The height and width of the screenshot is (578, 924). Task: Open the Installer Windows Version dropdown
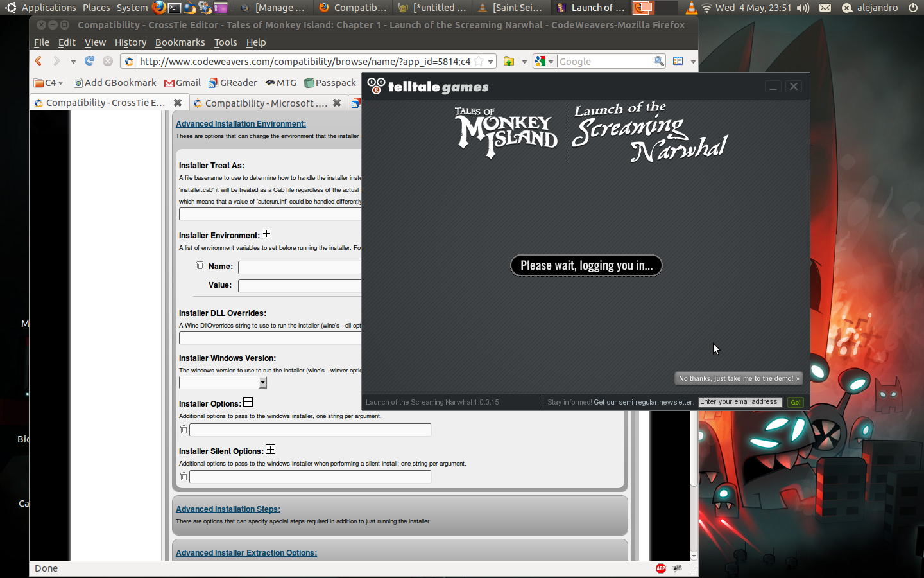click(262, 382)
